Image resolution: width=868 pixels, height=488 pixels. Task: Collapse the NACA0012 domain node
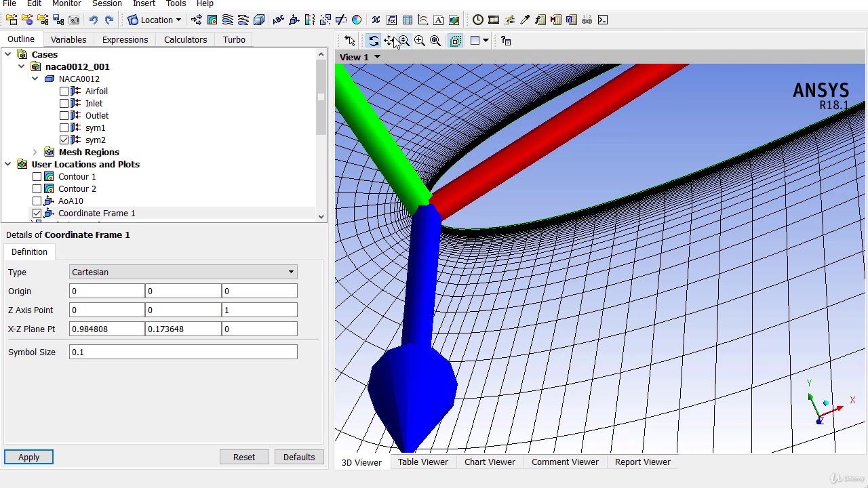coord(35,79)
